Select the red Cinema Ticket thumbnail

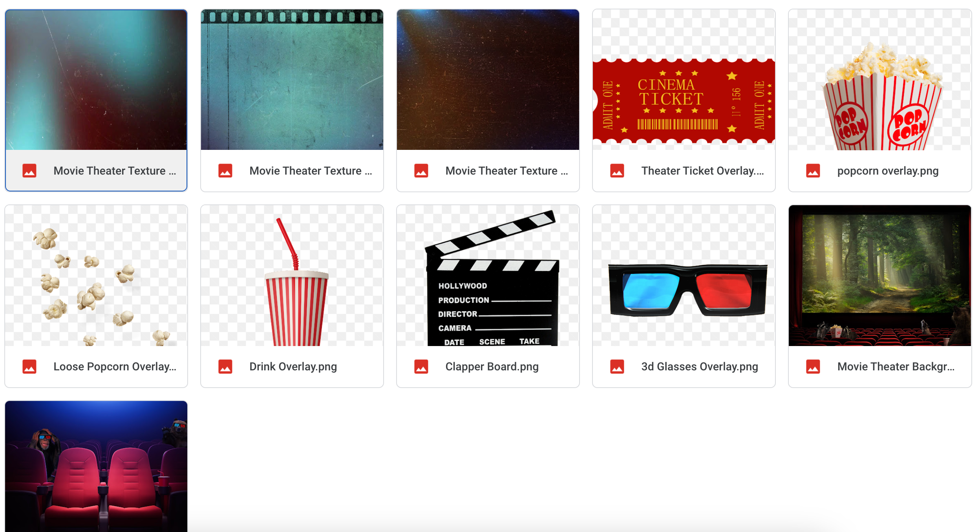tap(684, 80)
